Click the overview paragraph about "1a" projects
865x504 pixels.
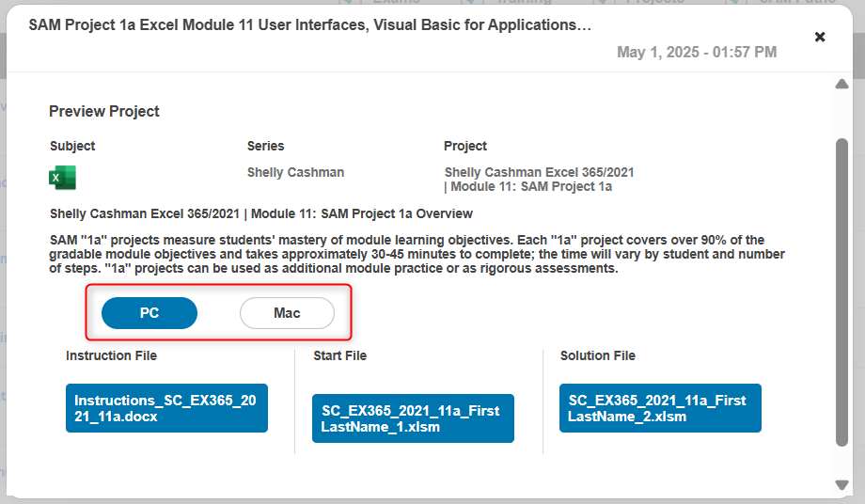417,254
